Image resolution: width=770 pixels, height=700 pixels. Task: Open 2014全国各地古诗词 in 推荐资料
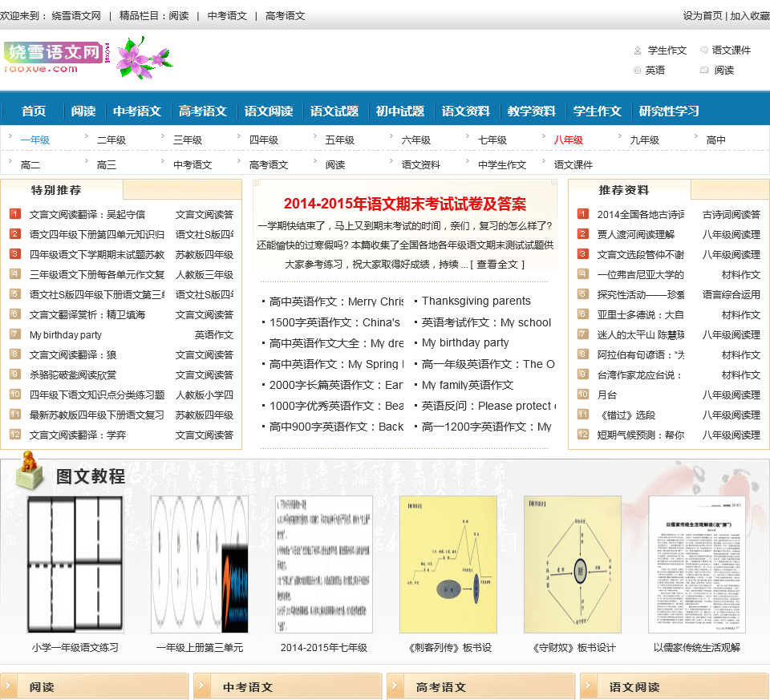640,215
